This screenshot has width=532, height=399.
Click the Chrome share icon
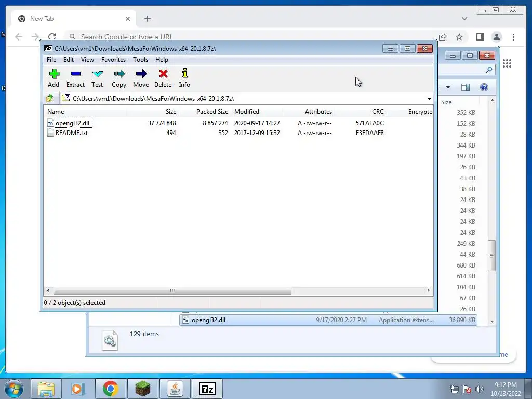[x=443, y=37]
